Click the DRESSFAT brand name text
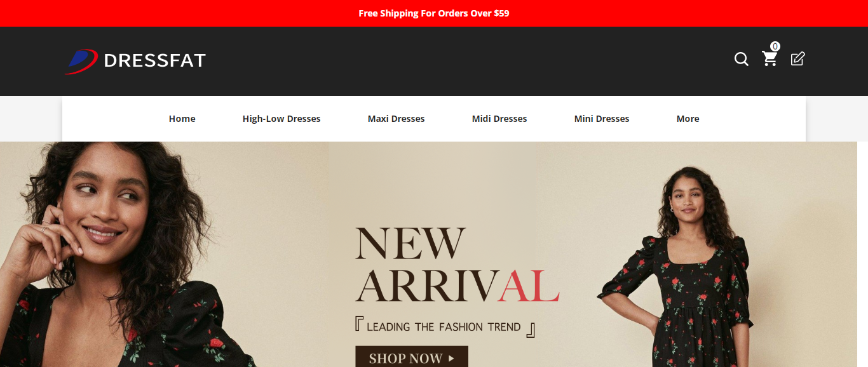 pyautogui.click(x=154, y=60)
